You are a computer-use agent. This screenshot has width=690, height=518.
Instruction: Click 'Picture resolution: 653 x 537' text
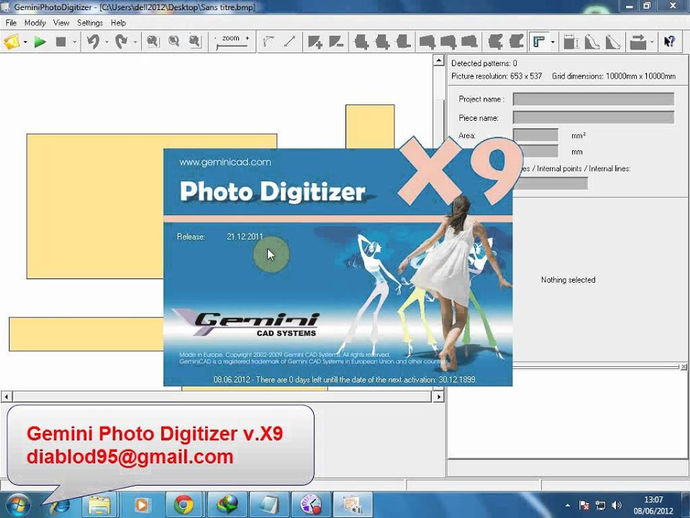pyautogui.click(x=497, y=76)
